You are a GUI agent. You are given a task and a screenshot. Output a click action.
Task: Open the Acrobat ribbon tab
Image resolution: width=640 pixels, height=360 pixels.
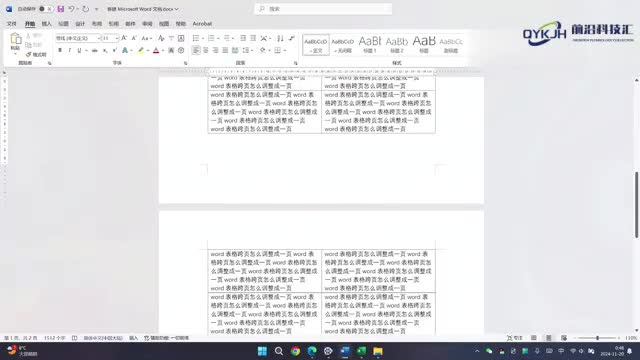pyautogui.click(x=202, y=24)
